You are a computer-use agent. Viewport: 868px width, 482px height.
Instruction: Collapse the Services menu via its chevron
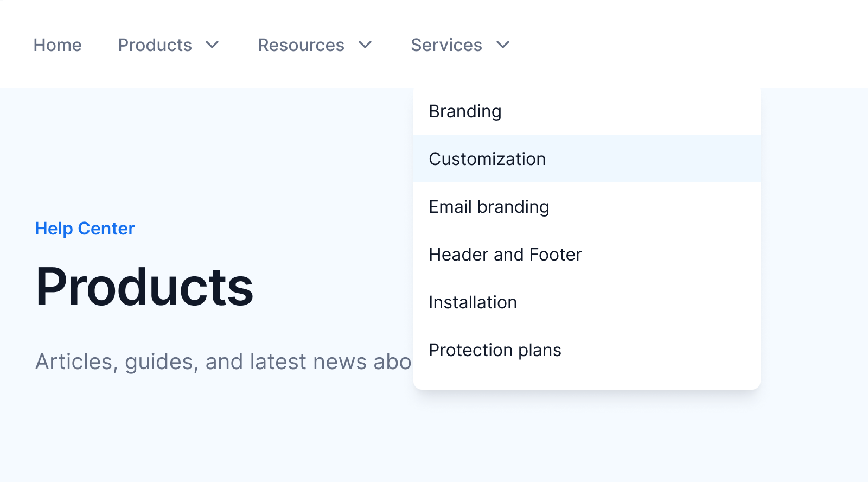point(503,45)
